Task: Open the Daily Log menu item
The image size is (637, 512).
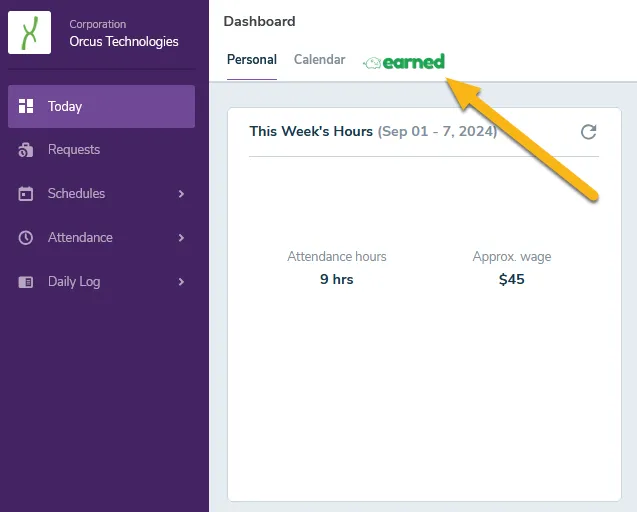Action: [x=101, y=282]
